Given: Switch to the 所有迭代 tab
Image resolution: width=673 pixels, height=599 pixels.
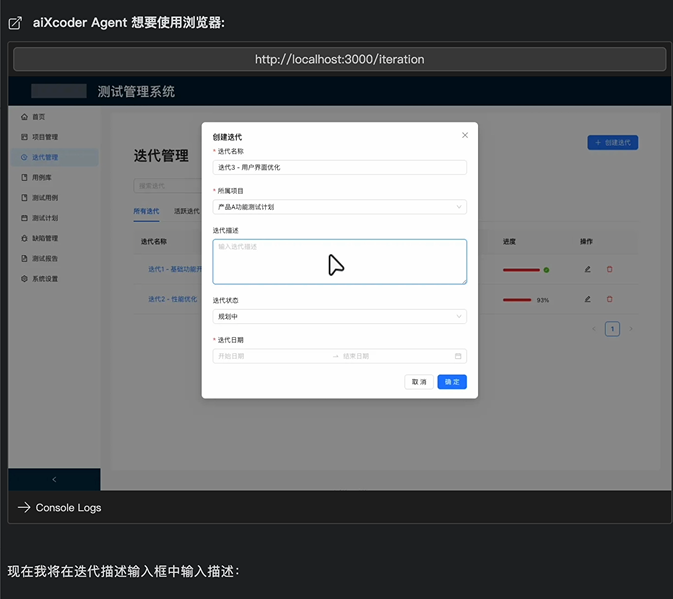Looking at the screenshot, I should coord(146,211).
